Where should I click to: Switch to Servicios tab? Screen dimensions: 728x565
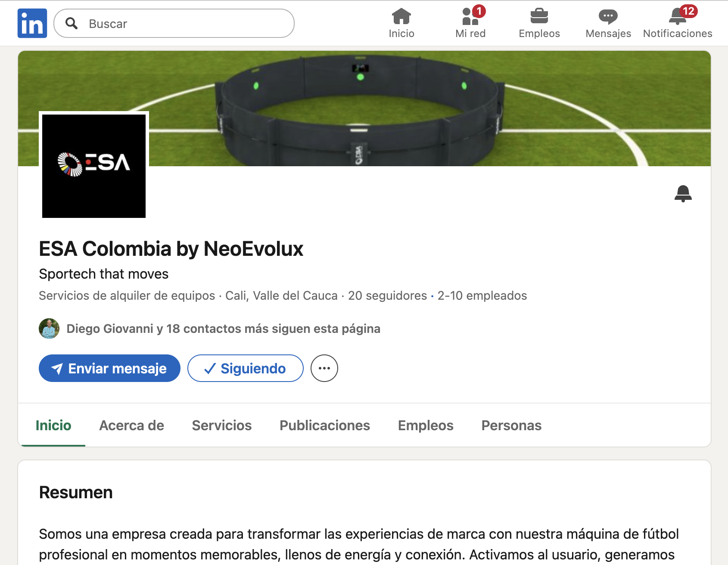pyautogui.click(x=222, y=425)
